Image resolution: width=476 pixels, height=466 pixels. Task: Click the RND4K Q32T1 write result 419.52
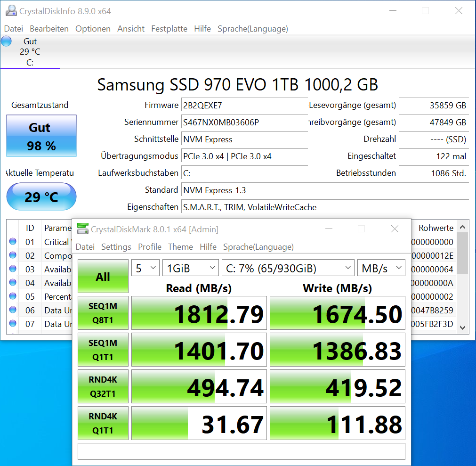click(x=338, y=386)
